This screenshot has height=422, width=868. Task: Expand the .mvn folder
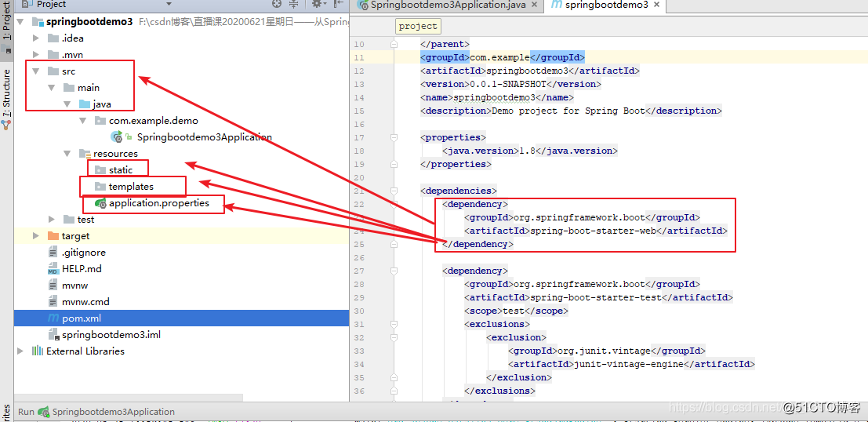coord(36,55)
